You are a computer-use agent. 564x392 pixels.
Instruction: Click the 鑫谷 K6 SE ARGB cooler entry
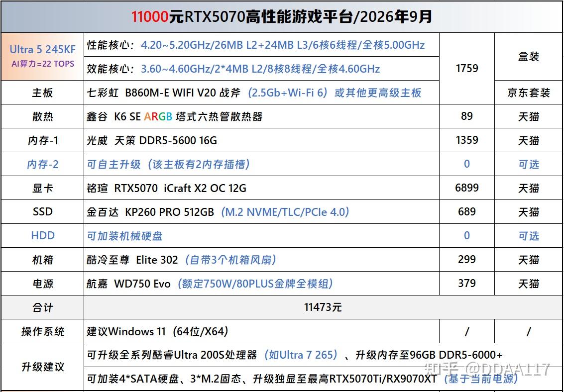click(261, 116)
